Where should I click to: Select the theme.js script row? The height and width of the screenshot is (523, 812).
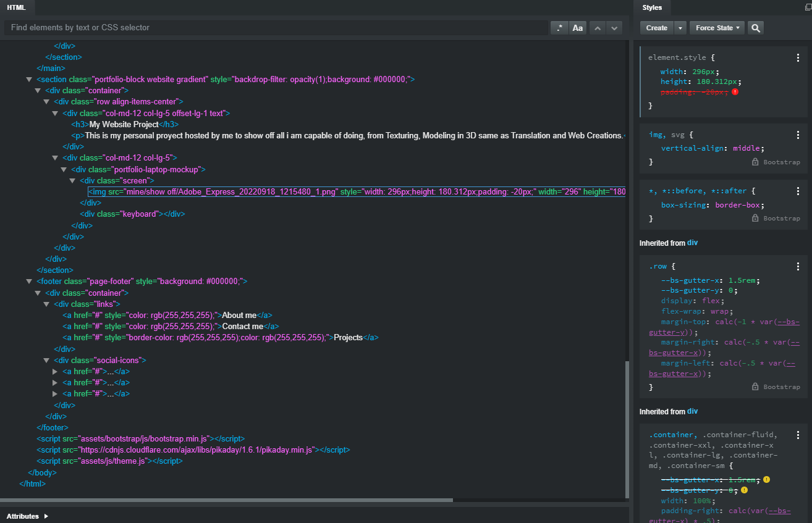tap(109, 461)
